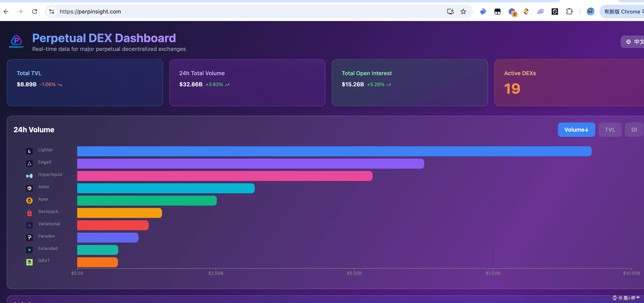Viewport: 644px width, 303px height.
Task: Click the EdgeX triangle logo icon
Action: 29,164
